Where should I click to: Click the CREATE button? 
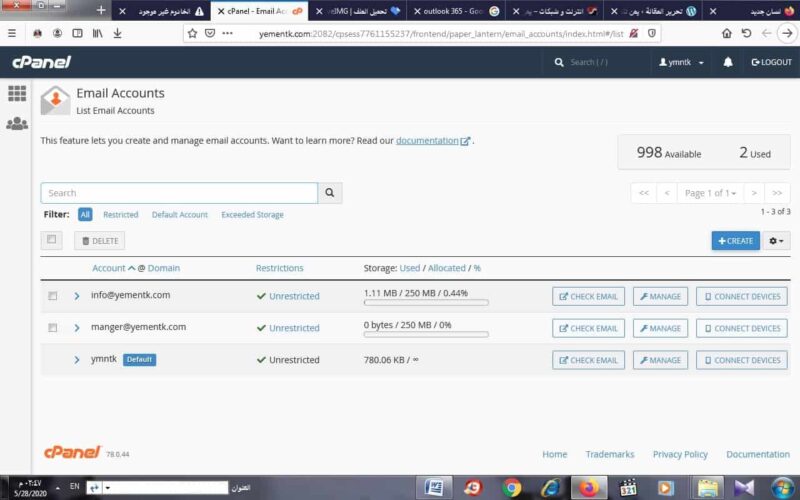pos(736,241)
